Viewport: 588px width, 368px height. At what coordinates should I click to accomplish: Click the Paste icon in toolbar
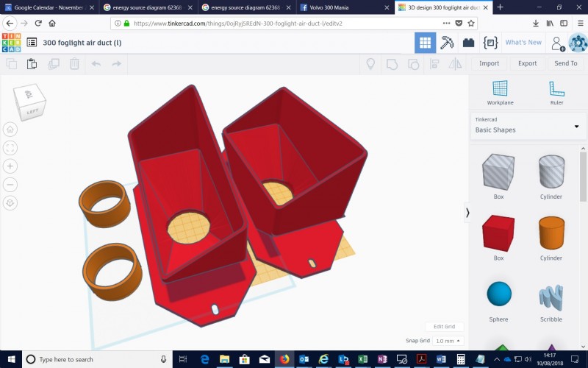(x=32, y=64)
